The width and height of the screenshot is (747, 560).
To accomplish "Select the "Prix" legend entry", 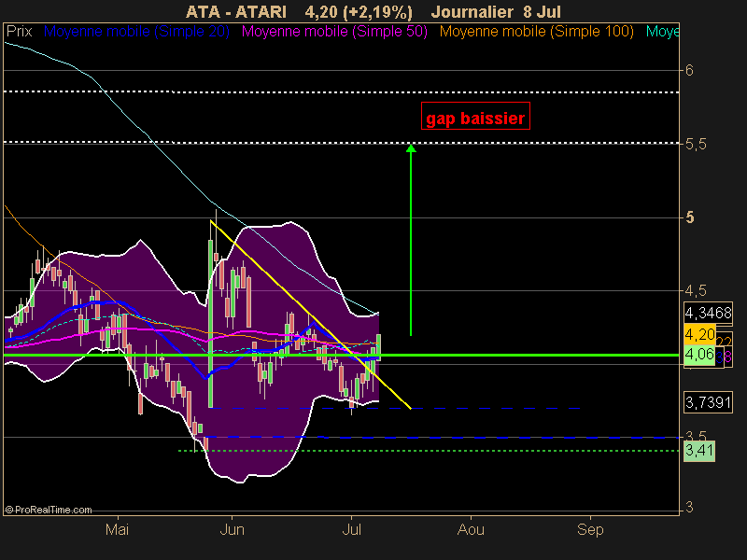I will coord(19,32).
